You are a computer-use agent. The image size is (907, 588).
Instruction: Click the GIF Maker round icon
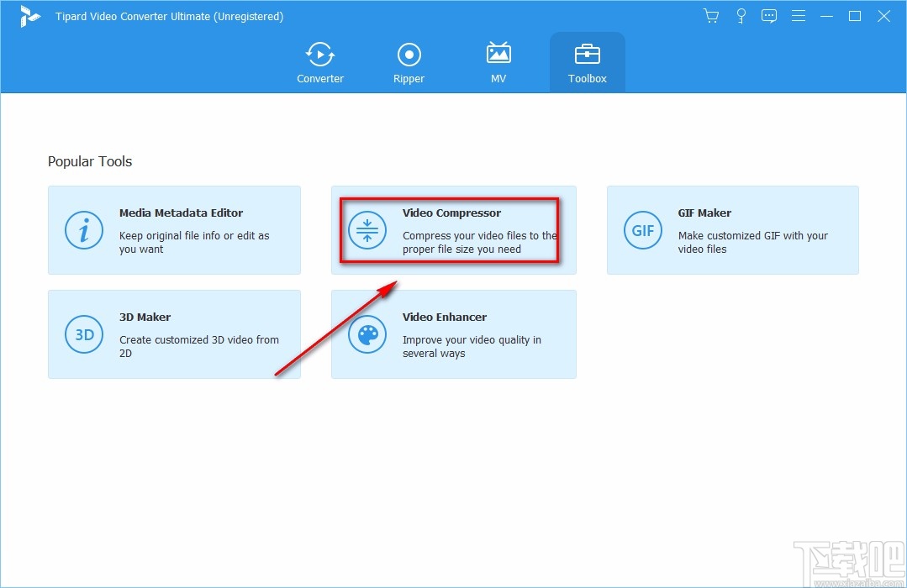pyautogui.click(x=643, y=230)
